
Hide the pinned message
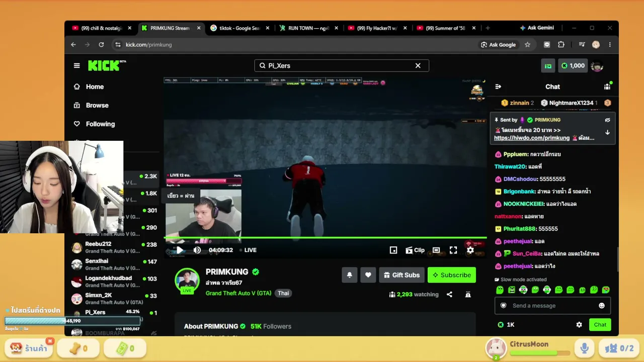(x=607, y=120)
